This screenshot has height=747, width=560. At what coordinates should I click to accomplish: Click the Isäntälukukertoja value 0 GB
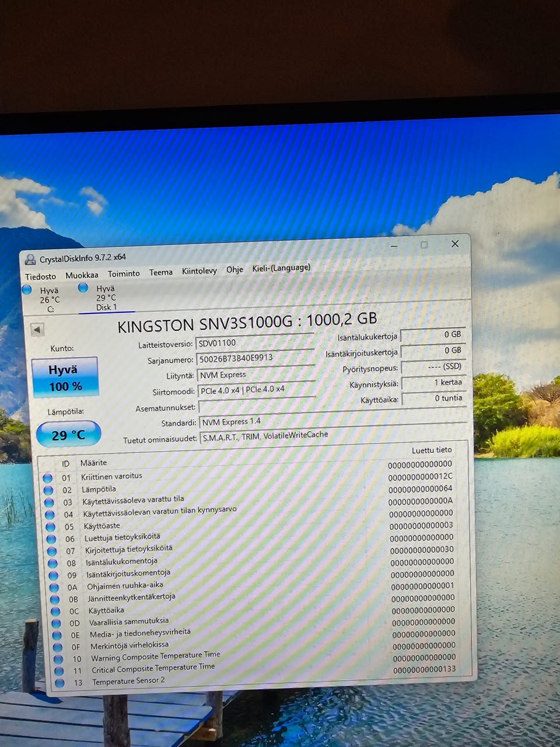click(432, 335)
